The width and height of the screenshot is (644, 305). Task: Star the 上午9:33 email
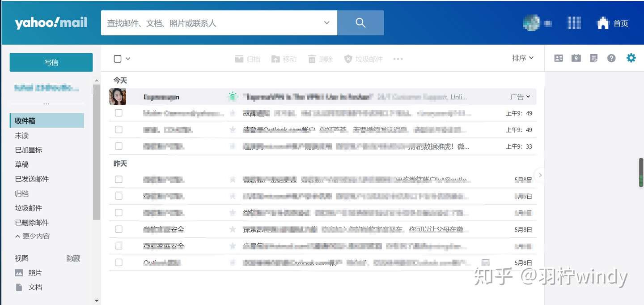pyautogui.click(x=233, y=146)
